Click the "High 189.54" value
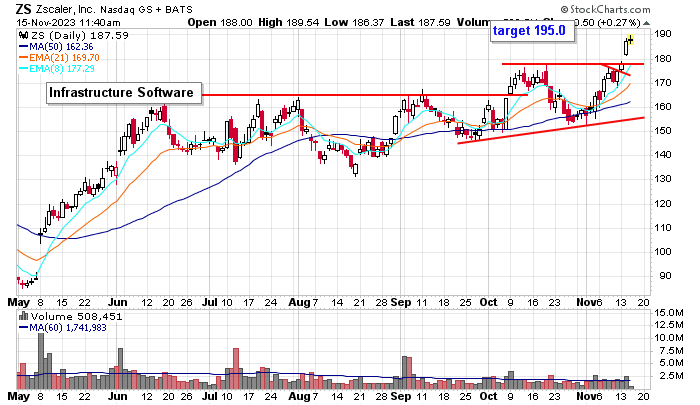The height and width of the screenshot is (405, 700). (x=288, y=22)
